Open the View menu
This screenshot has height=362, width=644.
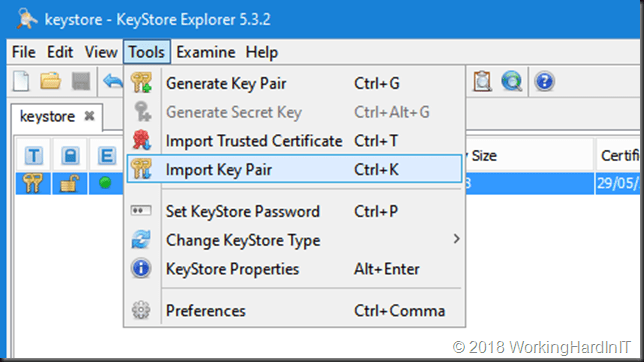(101, 52)
